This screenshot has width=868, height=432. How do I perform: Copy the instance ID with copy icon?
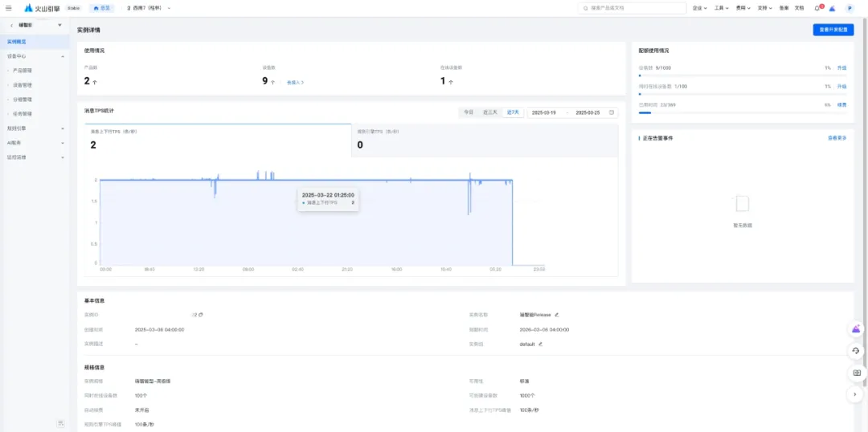pos(201,315)
